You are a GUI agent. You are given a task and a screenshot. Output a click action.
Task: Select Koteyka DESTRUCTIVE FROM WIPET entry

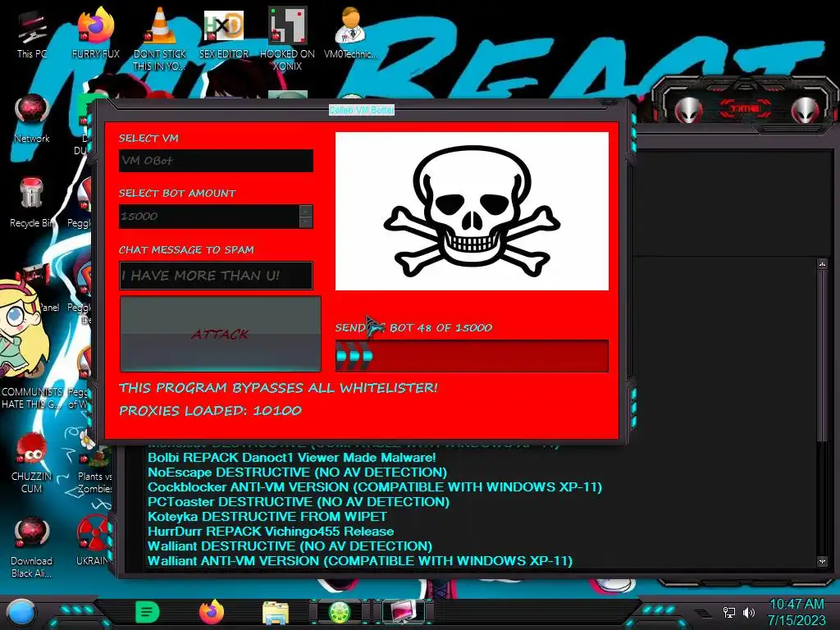click(x=267, y=517)
